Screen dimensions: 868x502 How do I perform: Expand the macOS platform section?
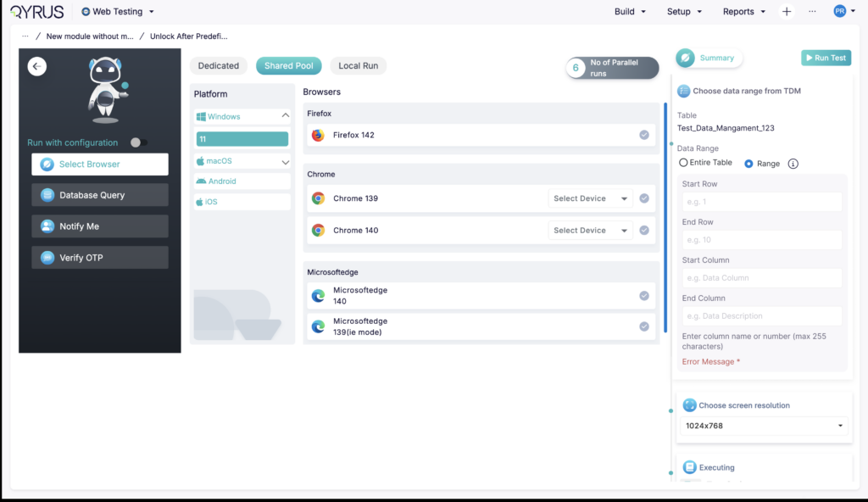pos(285,161)
